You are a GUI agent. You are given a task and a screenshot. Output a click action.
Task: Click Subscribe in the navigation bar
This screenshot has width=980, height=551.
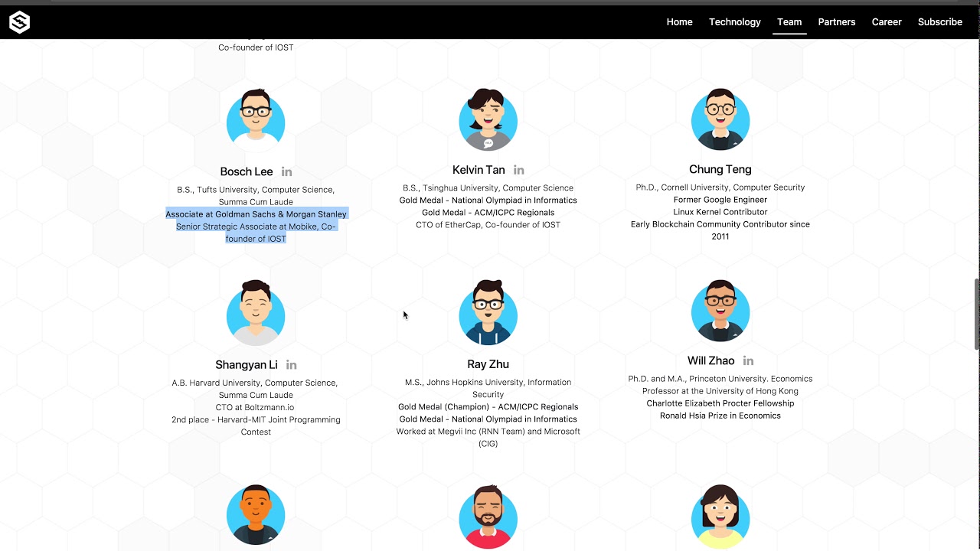click(939, 22)
